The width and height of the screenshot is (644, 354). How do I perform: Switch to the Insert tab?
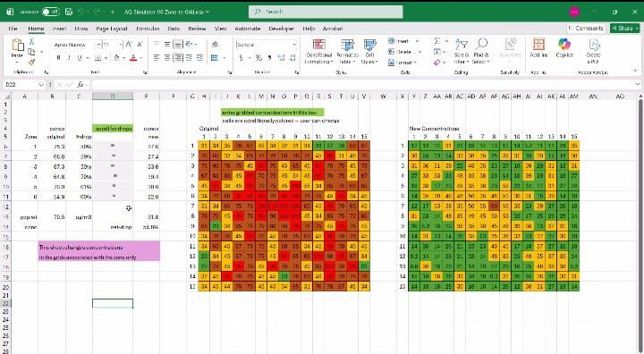59,29
